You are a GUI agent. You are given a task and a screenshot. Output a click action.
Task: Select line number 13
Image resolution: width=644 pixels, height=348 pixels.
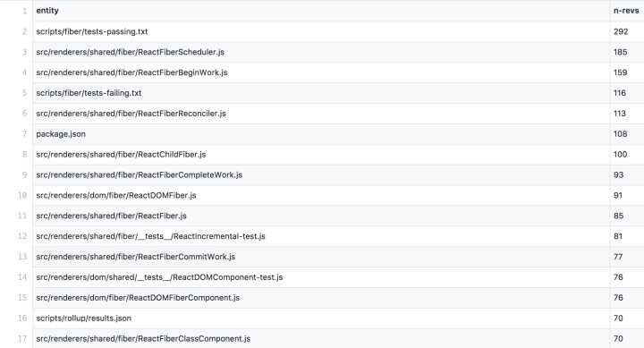(x=22, y=257)
